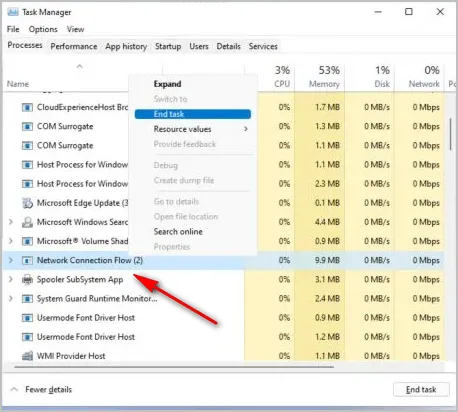458x412 pixels.
Task: Click Host Process for Windows icon (1.1 MB row)
Action: point(27,165)
